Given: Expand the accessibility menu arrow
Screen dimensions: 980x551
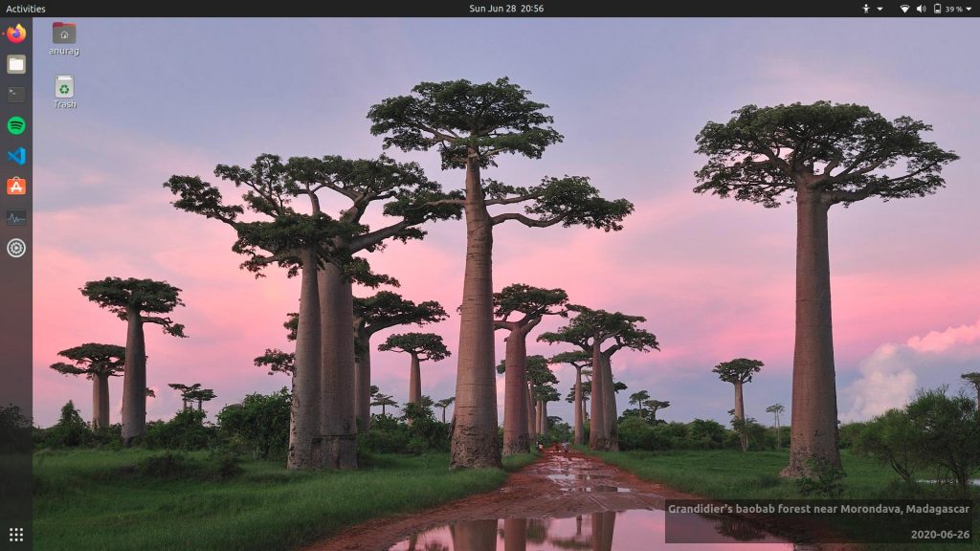Looking at the screenshot, I should [880, 9].
